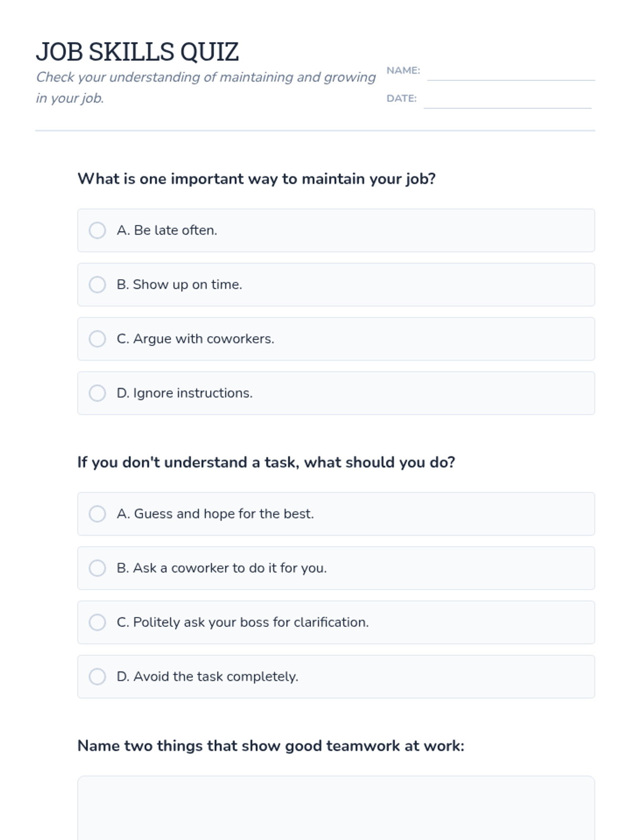Click the Date input line
The width and height of the screenshot is (630, 840).
(x=507, y=101)
